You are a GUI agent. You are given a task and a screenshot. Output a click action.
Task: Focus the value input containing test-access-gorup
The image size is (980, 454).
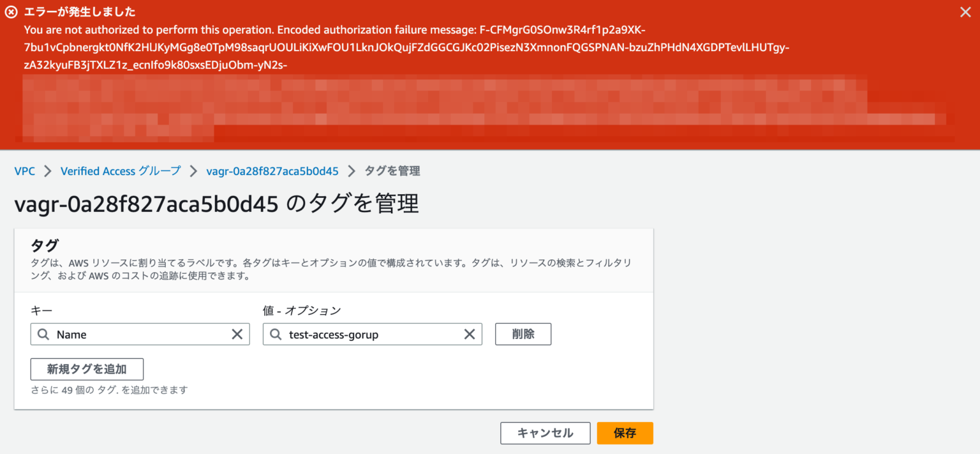(373, 335)
